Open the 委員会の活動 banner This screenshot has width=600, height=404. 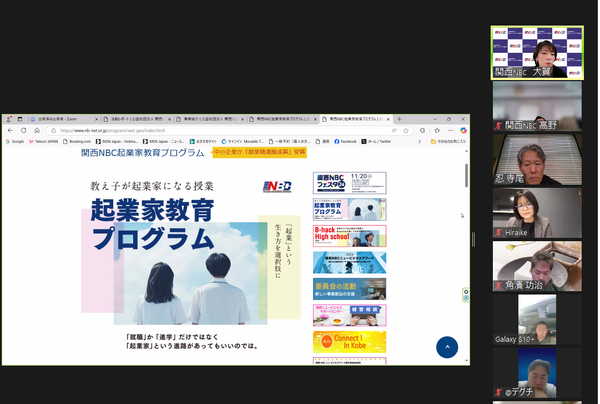point(350,289)
